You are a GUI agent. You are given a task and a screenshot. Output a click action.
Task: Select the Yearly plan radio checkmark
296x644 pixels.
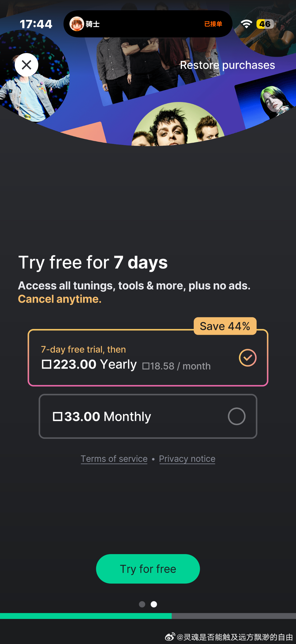coord(248,358)
